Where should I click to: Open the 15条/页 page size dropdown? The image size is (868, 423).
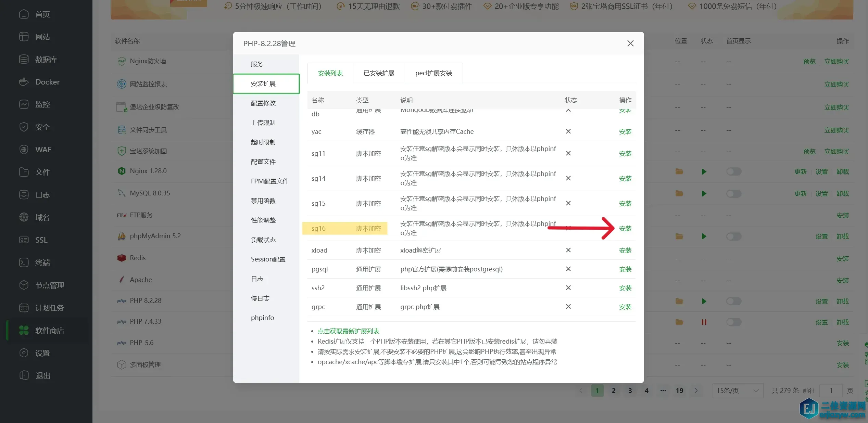[x=738, y=390]
